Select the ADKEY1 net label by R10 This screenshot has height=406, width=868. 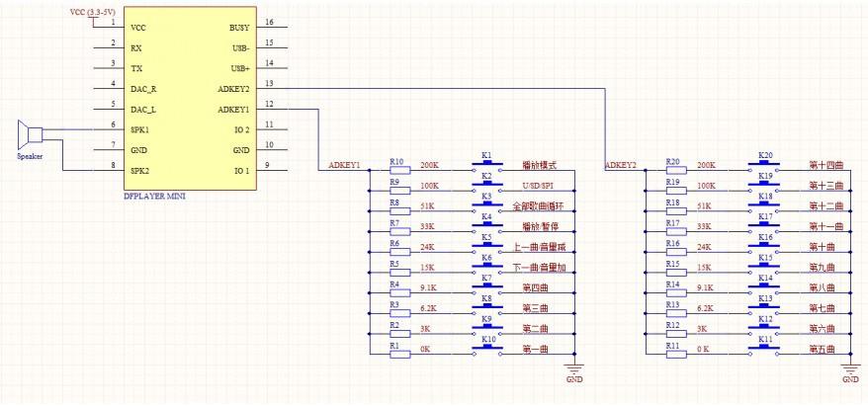coord(345,165)
